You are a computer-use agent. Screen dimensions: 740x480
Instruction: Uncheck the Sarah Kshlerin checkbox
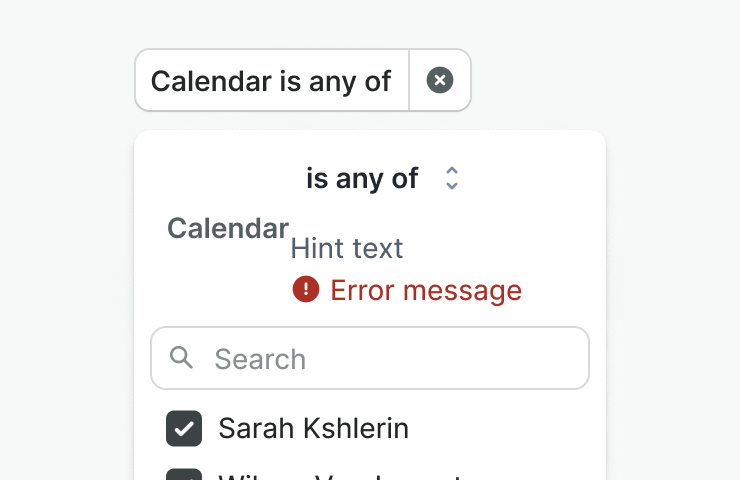(184, 429)
